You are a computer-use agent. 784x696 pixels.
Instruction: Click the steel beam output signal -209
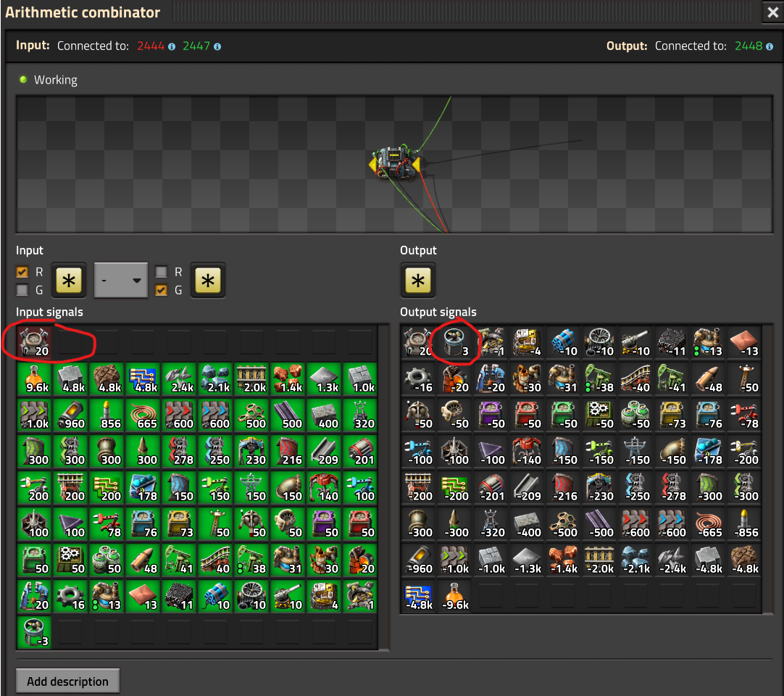[x=527, y=487]
